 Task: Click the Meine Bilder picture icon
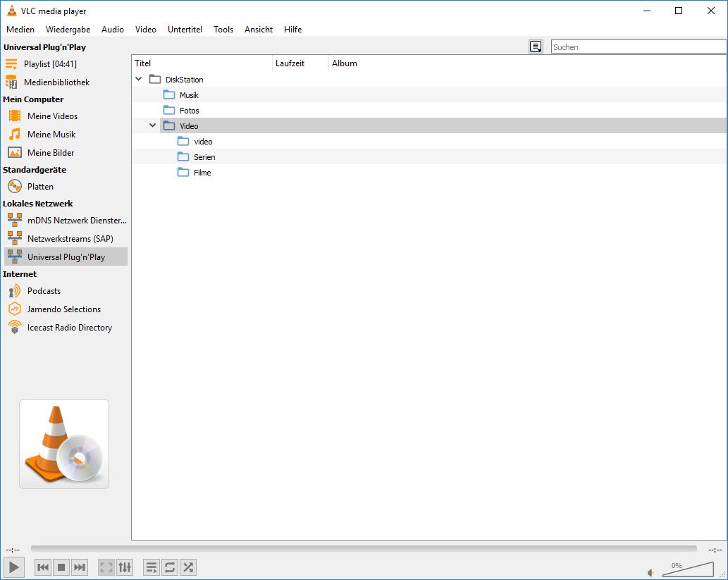[15, 152]
